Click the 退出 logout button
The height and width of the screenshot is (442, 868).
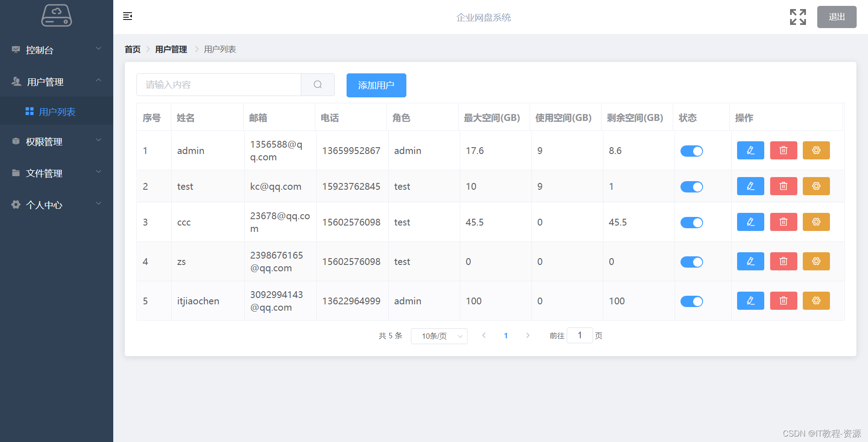[837, 17]
